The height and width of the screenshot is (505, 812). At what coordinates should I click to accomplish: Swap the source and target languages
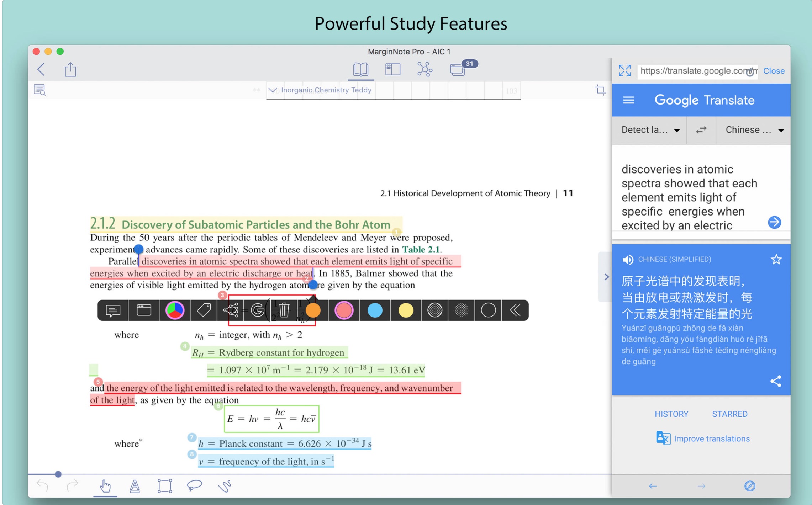(701, 130)
